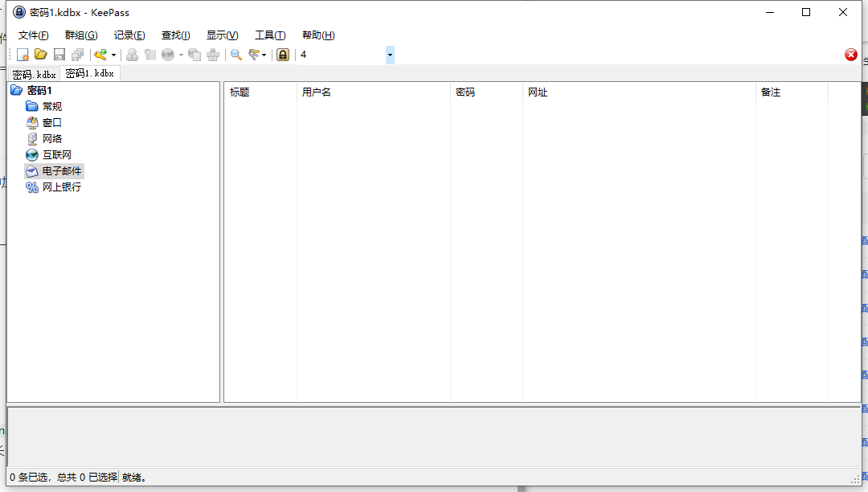Click the server icon beside 网络
The image size is (868, 492).
coord(32,138)
